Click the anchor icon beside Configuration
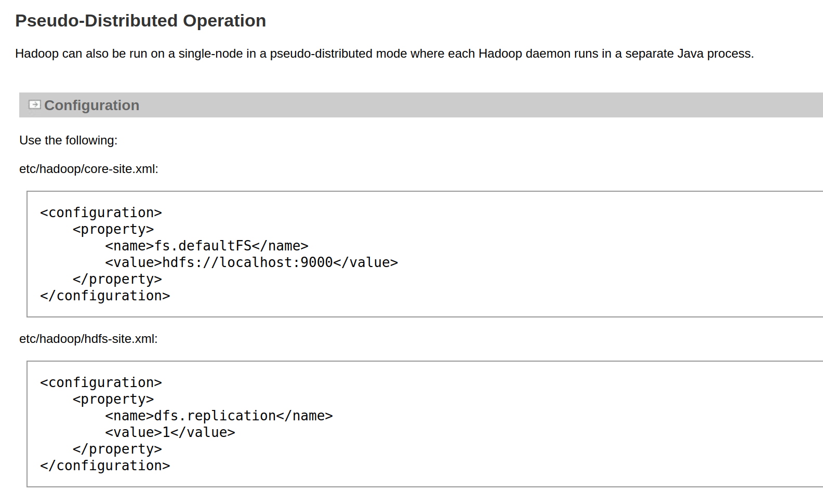The width and height of the screenshot is (823, 504). point(34,105)
